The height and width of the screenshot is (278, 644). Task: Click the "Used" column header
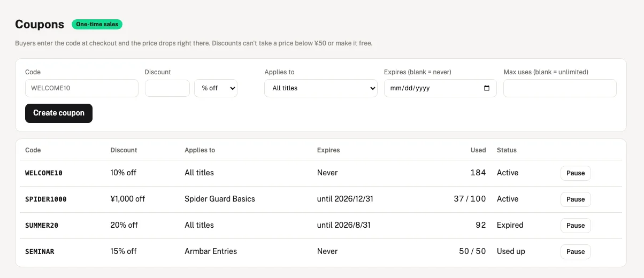(x=478, y=150)
